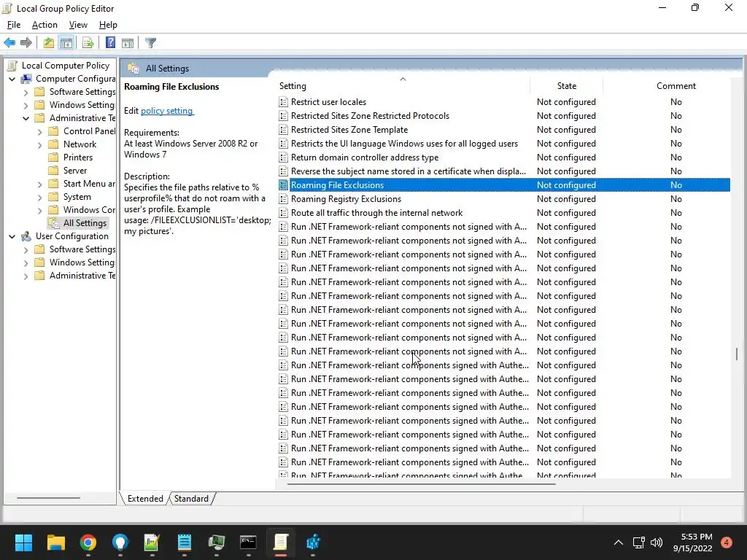Switch to the Extended tab
The height and width of the screenshot is (560, 747).
[145, 499]
